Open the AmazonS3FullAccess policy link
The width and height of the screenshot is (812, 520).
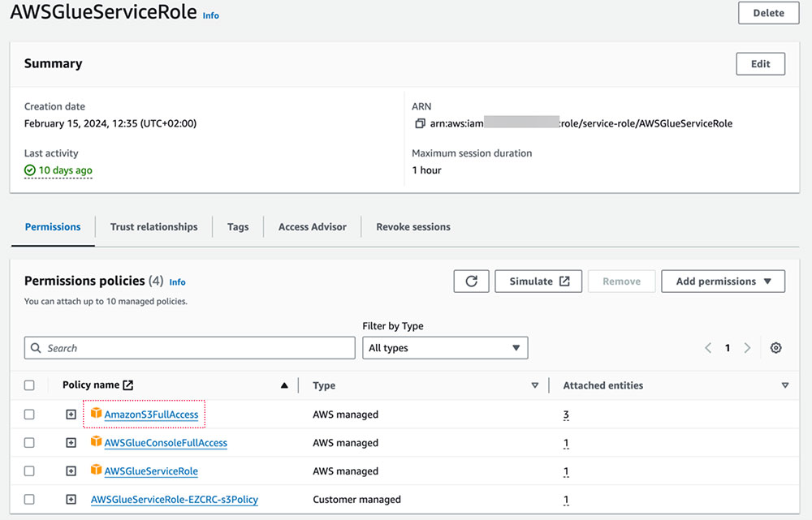(151, 415)
